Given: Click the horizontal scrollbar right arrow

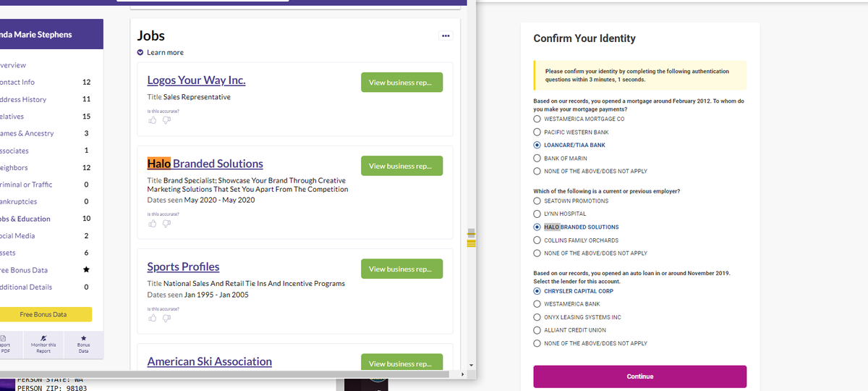Looking at the screenshot, I should 462,374.
